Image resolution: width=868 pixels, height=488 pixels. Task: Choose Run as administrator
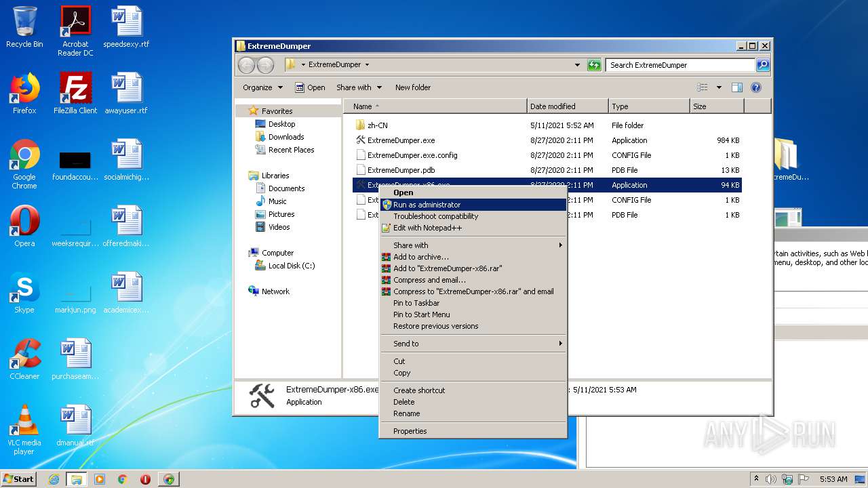tap(473, 205)
